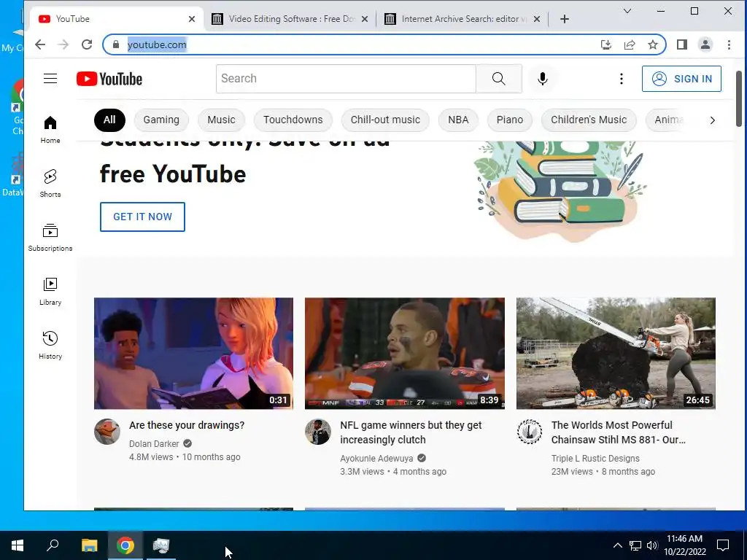Open History in the sidebar

point(50,345)
